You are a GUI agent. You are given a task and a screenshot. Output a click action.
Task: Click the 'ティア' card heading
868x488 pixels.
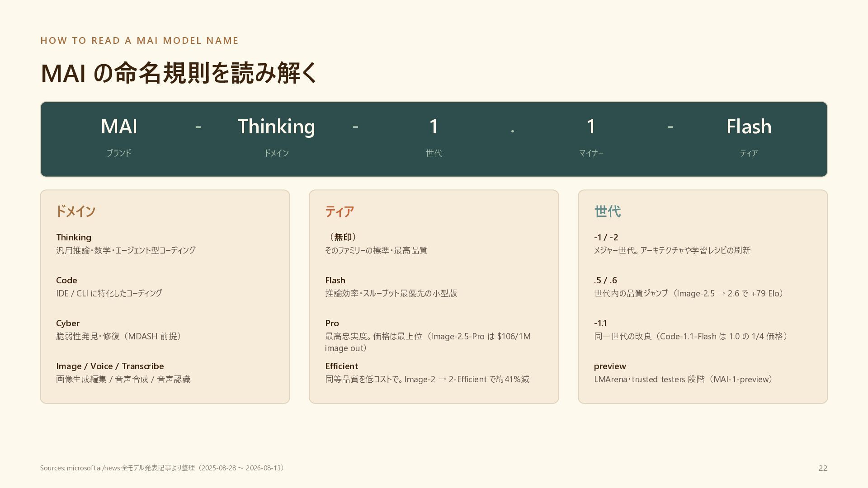point(339,211)
